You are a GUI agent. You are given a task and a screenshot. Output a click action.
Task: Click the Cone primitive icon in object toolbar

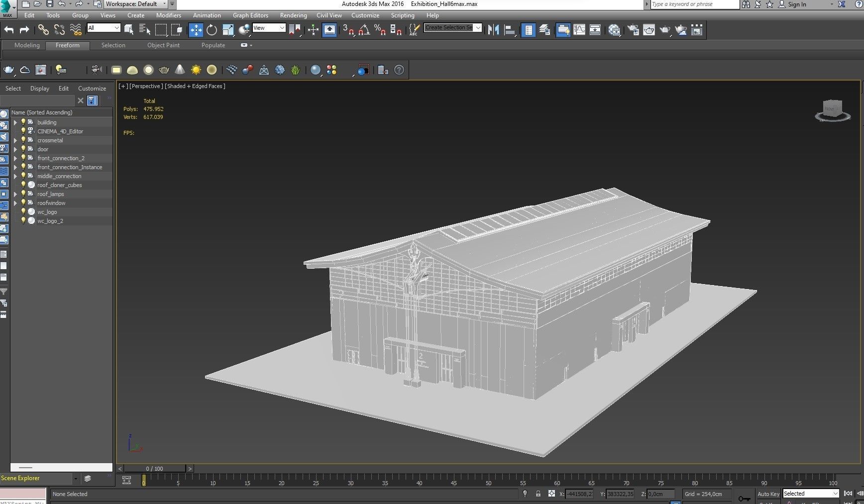pos(180,70)
